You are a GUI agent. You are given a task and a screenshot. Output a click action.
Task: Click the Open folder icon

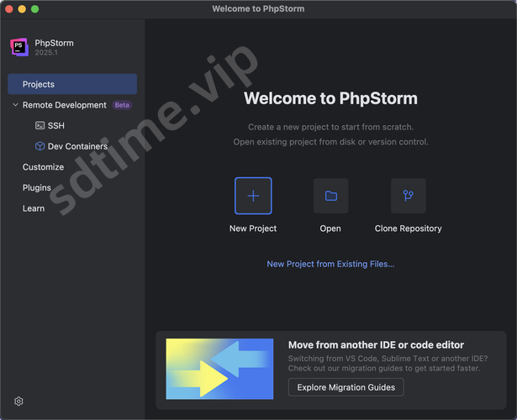(330, 196)
